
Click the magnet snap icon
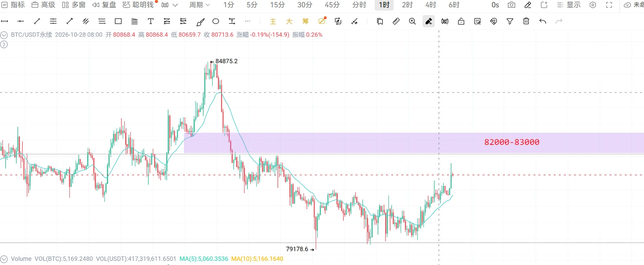click(494, 21)
